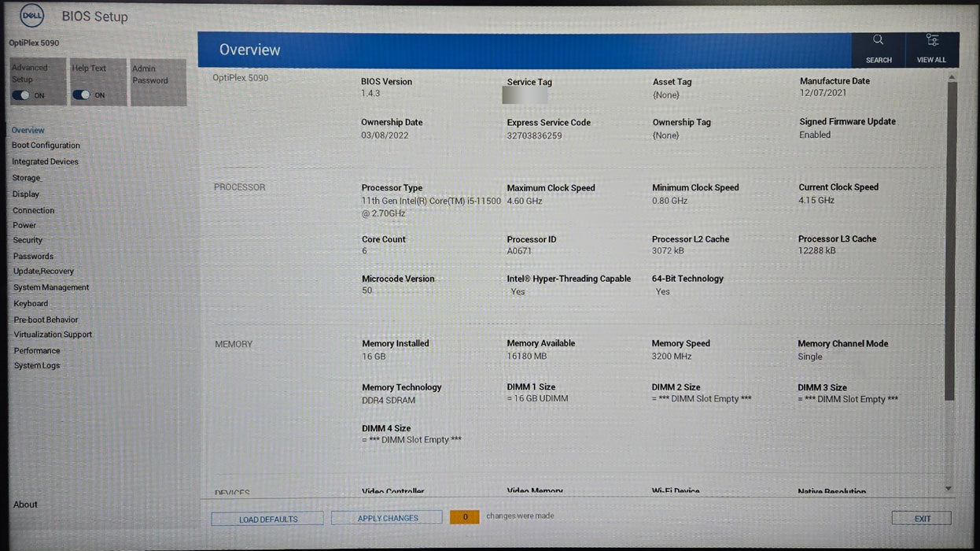
Task: Click Core Count value 6
Action: pos(364,251)
